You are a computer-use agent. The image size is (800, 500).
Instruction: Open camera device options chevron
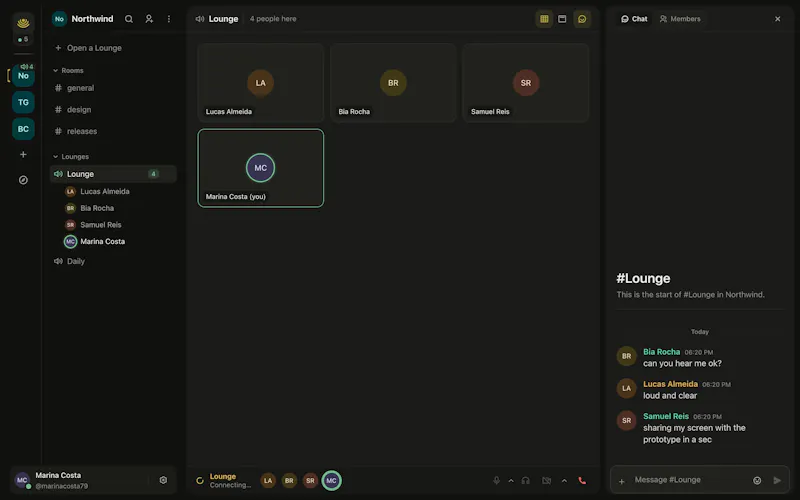[564, 481]
